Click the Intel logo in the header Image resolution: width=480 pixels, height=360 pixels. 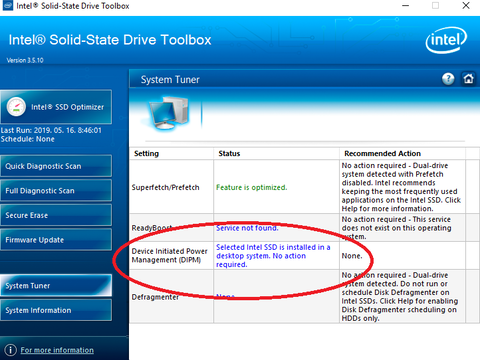tap(446, 40)
